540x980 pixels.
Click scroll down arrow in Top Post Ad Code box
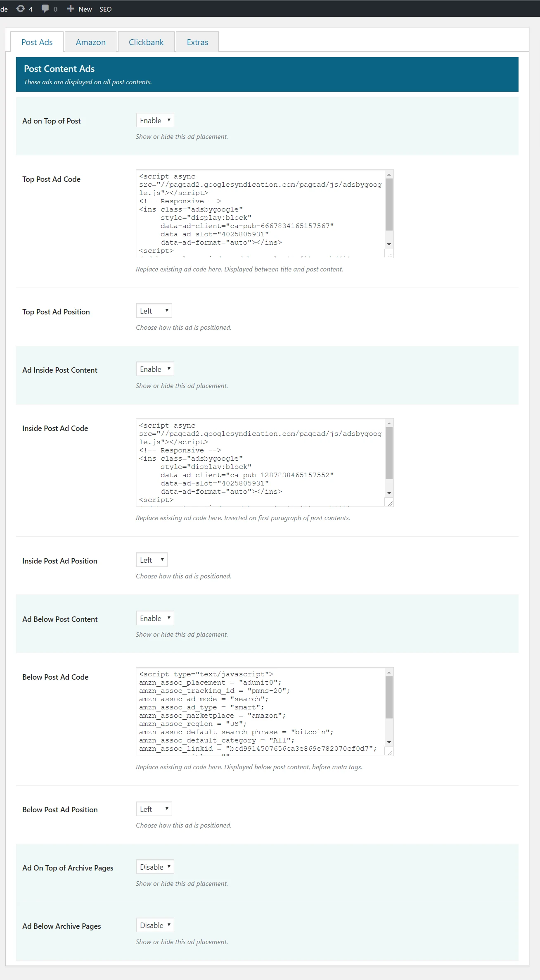point(389,244)
